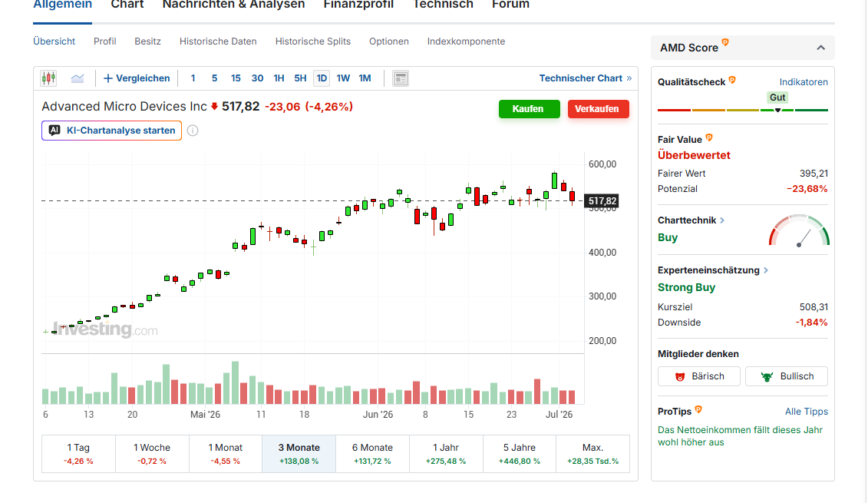868x503 pixels.
Task: Expand the Charttechnik section arrow
Action: tap(722, 220)
